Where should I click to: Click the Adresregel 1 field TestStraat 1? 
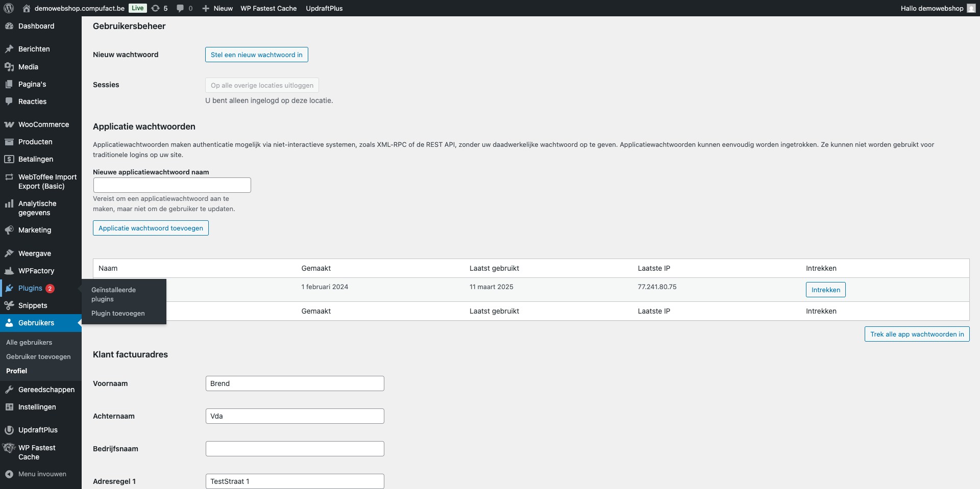pos(295,481)
